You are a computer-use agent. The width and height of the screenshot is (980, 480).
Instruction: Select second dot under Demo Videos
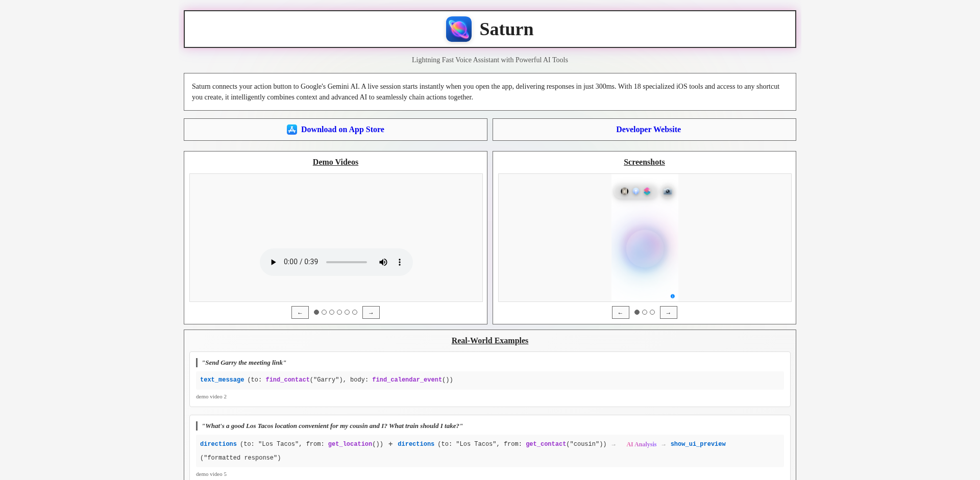324,312
